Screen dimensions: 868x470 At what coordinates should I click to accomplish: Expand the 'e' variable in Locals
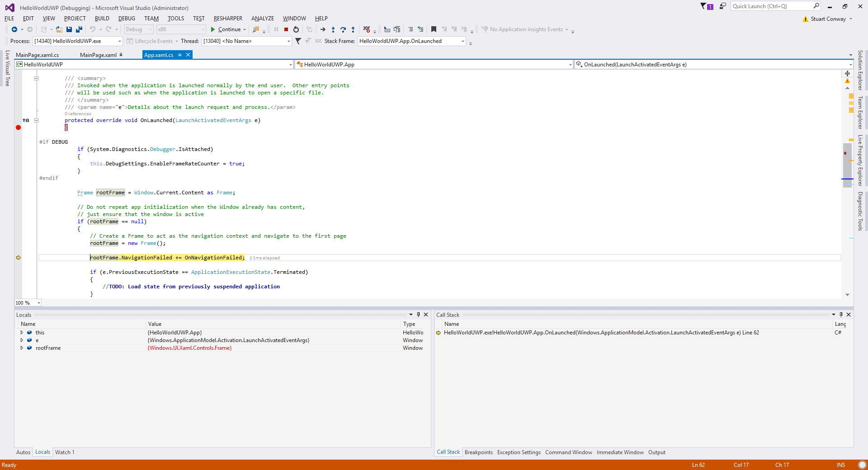point(22,340)
